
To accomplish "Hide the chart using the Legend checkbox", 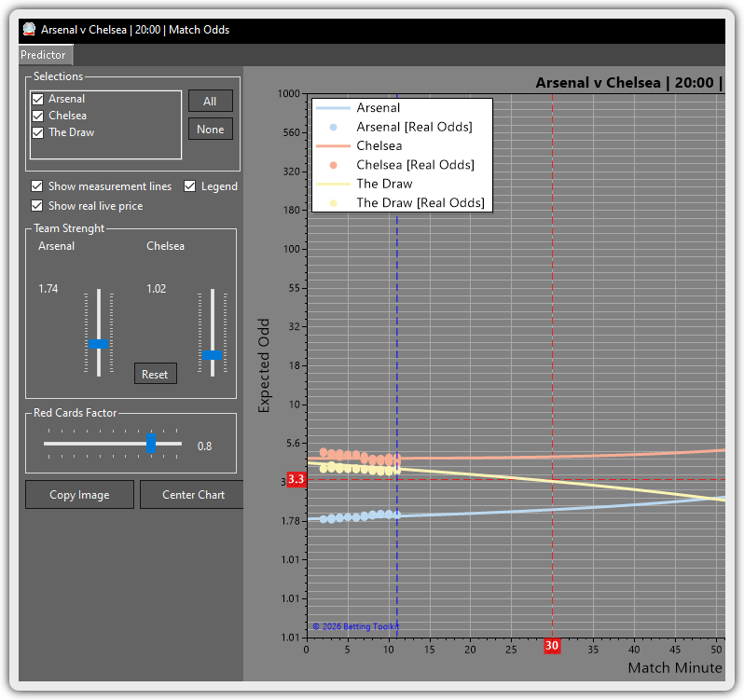I will 190,186.
